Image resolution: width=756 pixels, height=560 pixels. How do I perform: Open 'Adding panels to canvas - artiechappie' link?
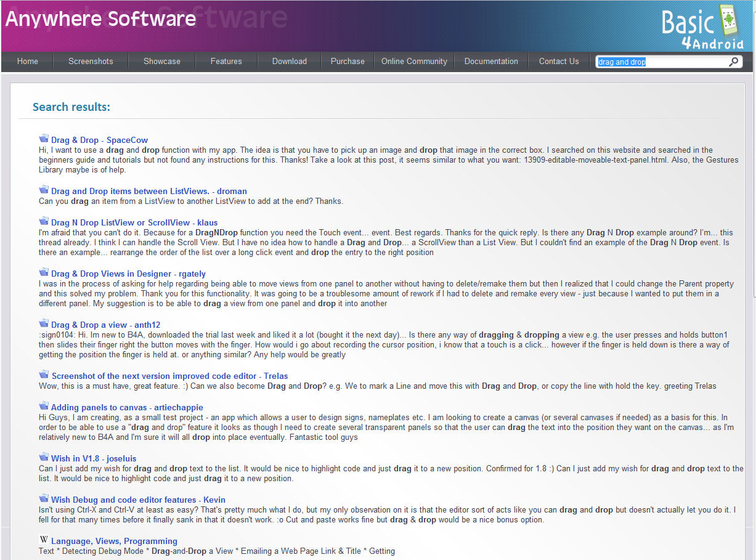pos(127,407)
